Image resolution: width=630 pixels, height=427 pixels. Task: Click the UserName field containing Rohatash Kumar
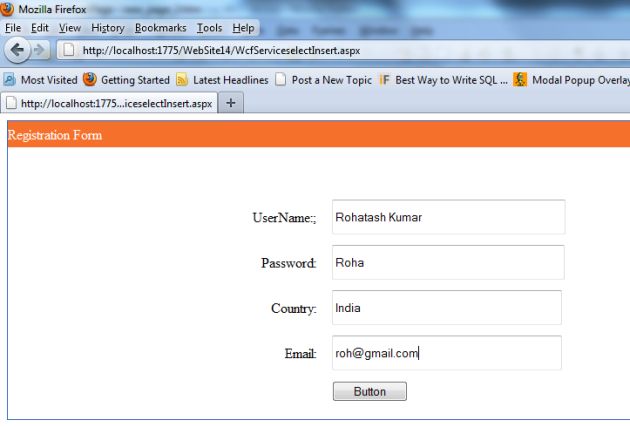pos(448,217)
